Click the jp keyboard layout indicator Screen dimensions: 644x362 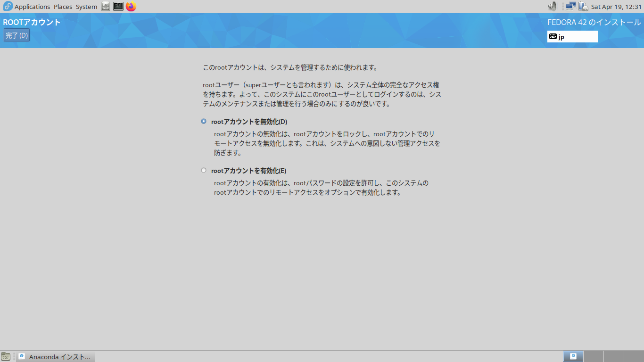pos(572,37)
